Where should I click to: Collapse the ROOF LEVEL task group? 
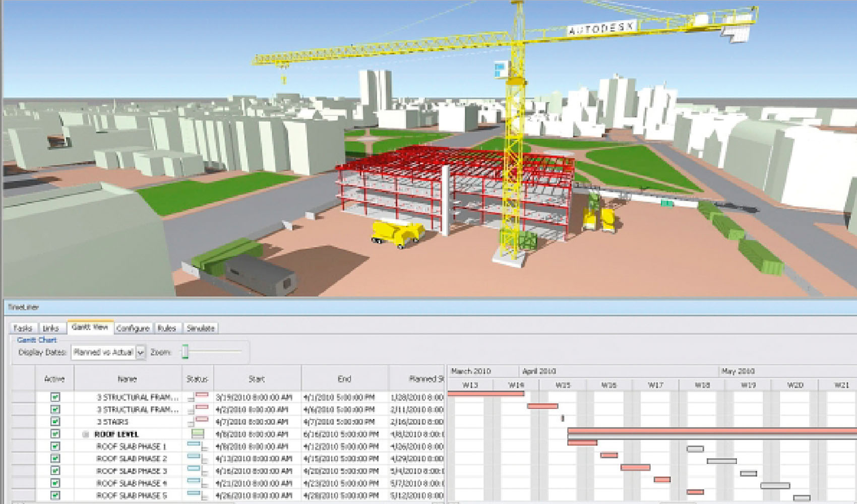tap(85, 434)
